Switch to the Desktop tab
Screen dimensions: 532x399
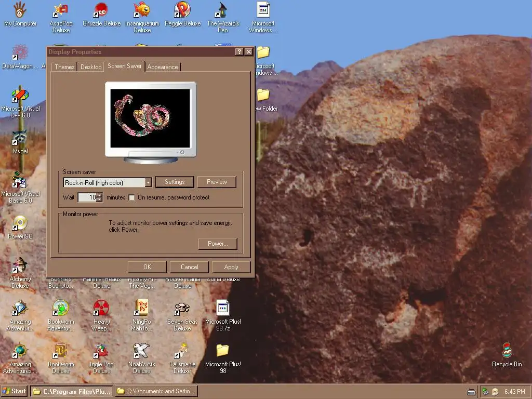coord(91,67)
